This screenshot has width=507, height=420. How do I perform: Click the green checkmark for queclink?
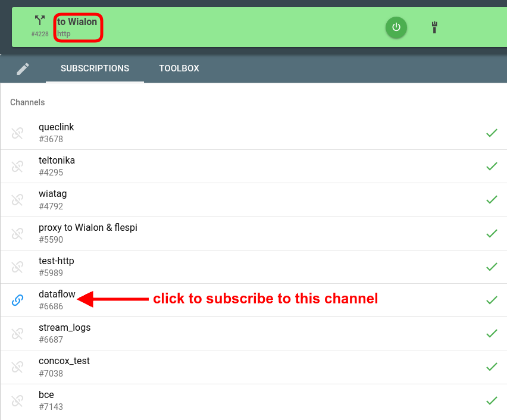pyautogui.click(x=492, y=133)
